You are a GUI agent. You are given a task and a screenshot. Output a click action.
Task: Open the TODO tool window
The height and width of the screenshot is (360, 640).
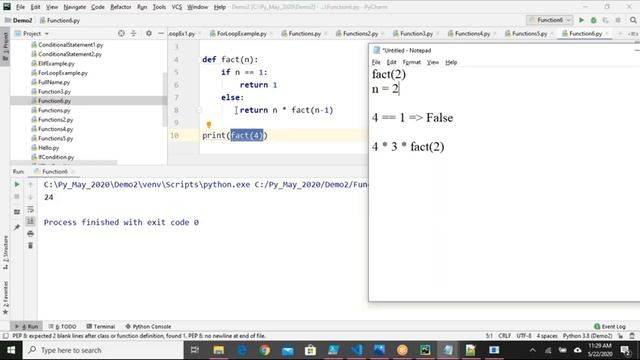click(63, 327)
